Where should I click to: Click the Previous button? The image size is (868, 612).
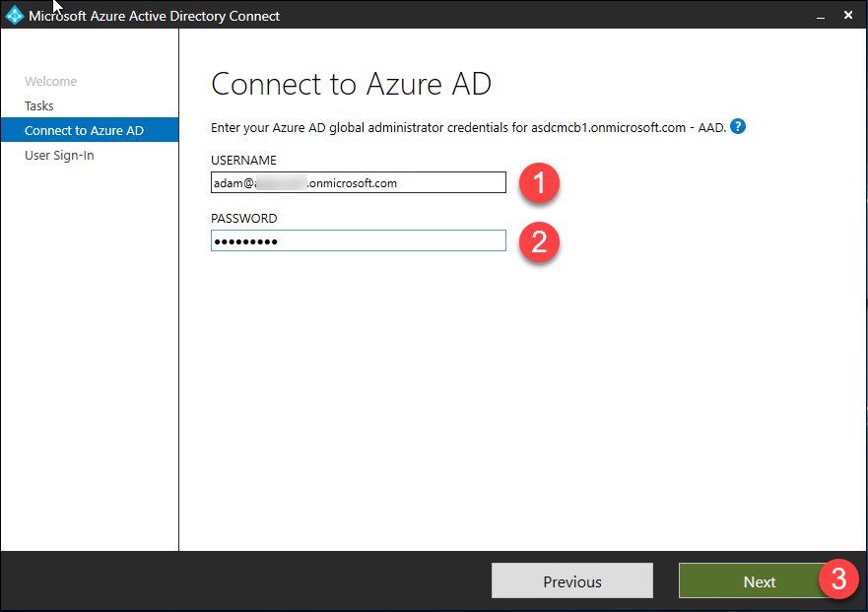coord(571,581)
